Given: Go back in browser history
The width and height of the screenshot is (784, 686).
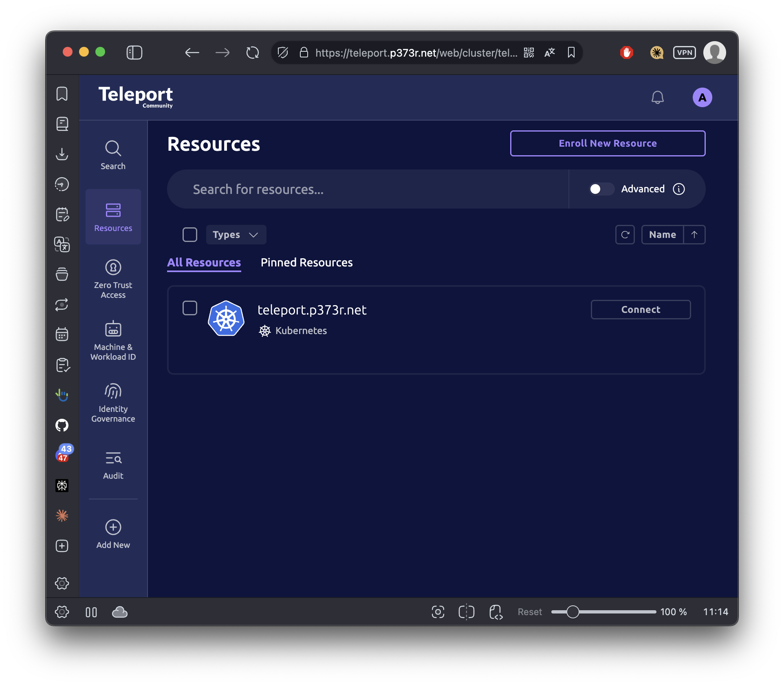Looking at the screenshot, I should (x=192, y=53).
